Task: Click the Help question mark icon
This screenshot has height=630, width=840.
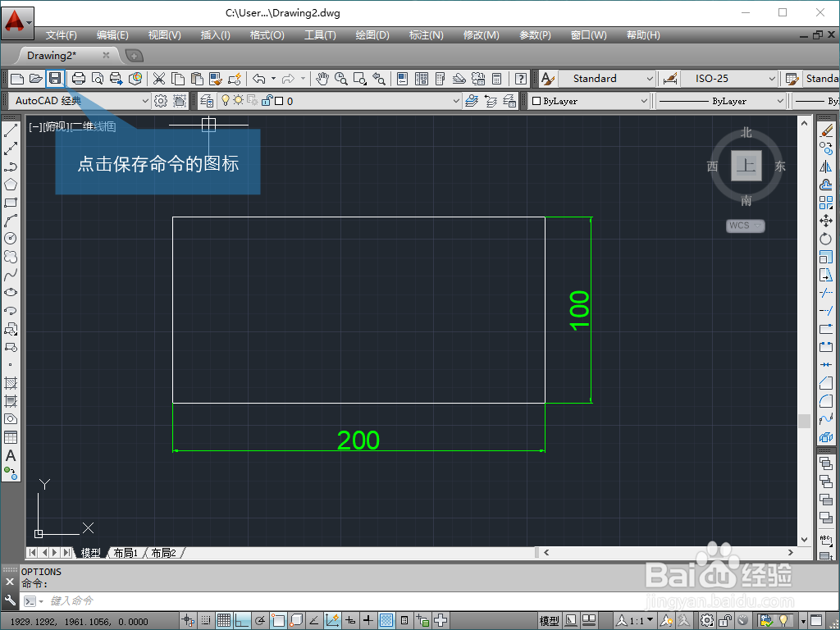Action: click(x=521, y=79)
